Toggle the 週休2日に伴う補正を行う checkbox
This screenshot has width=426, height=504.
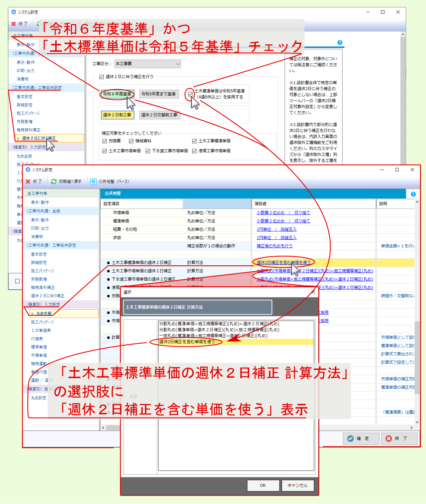pyautogui.click(x=101, y=77)
